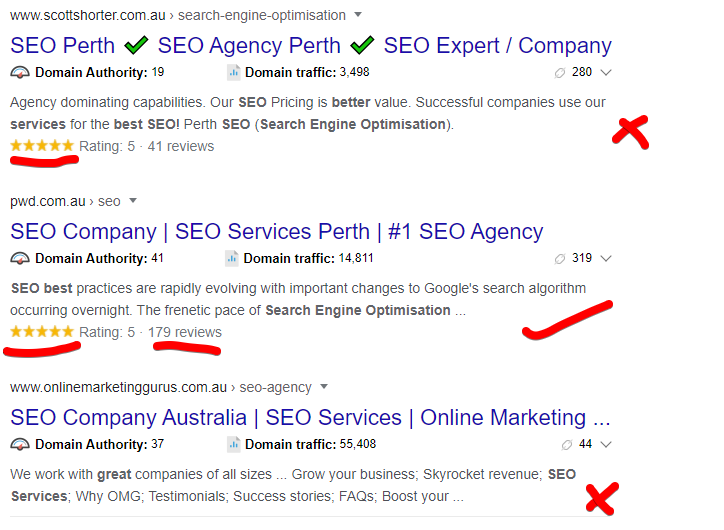Click Domain Authority gauge icon for pwd.com.au result
The image size is (724, 530).
tap(20, 259)
